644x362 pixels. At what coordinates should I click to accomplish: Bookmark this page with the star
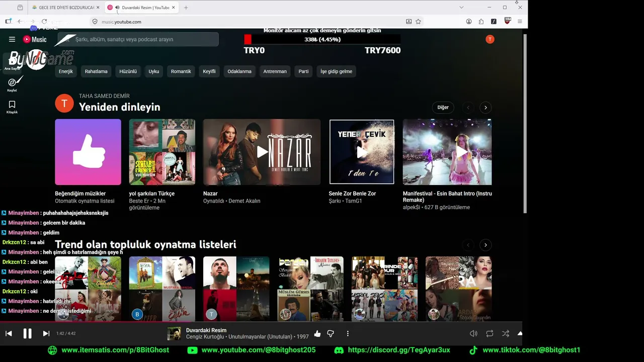[x=418, y=22]
